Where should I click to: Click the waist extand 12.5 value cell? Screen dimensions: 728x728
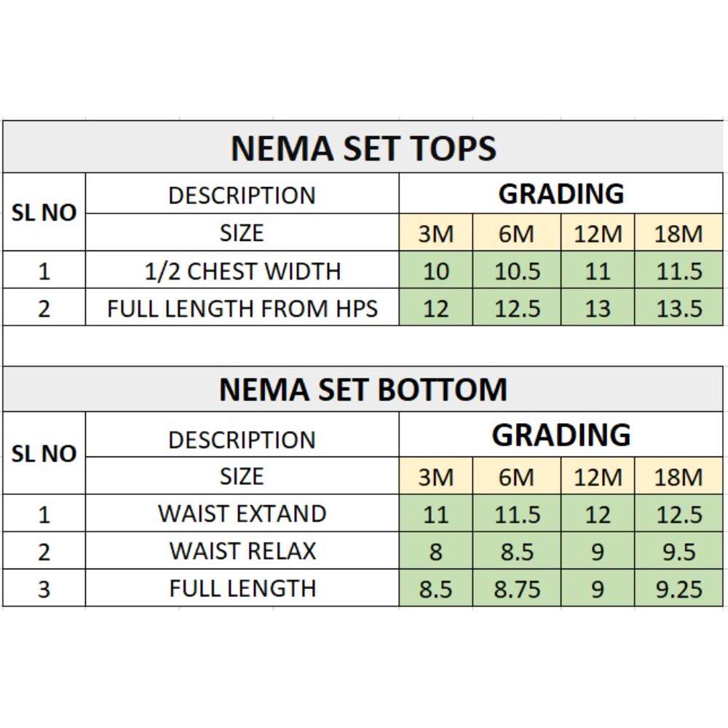click(x=678, y=513)
